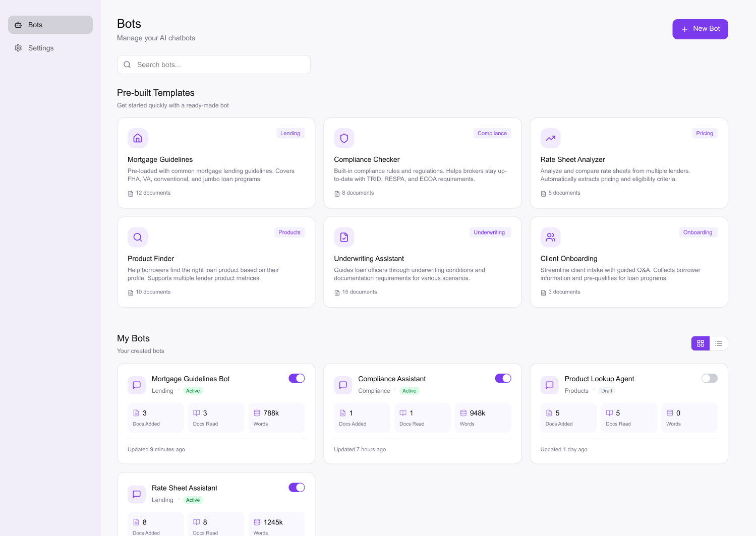The height and width of the screenshot is (536, 756).
Task: Click the Rate Sheet Analyzer trend icon
Action: (x=550, y=138)
